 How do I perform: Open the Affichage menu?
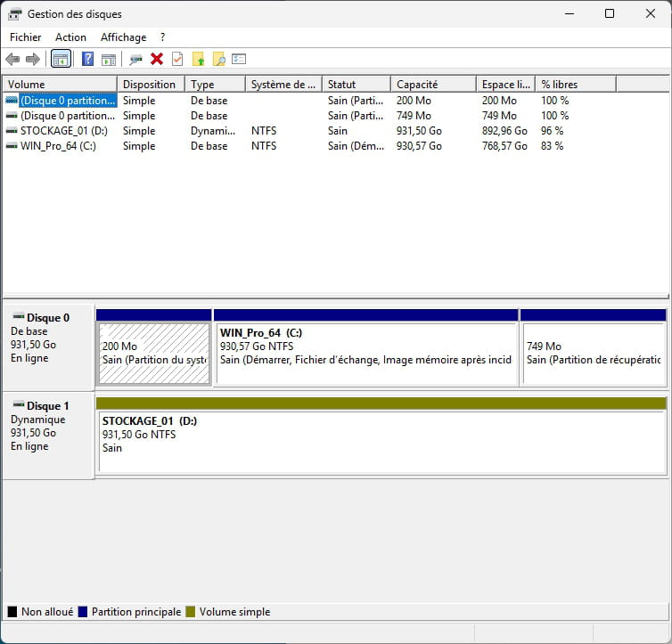(x=123, y=37)
